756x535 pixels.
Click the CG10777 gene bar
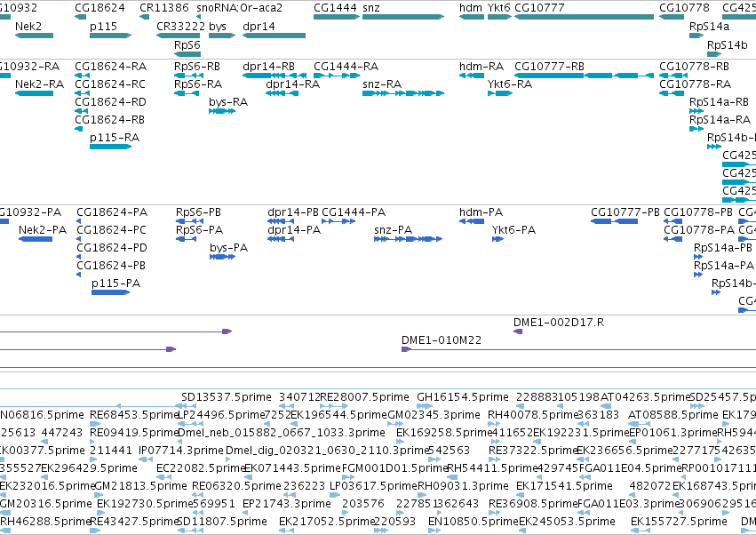click(584, 17)
